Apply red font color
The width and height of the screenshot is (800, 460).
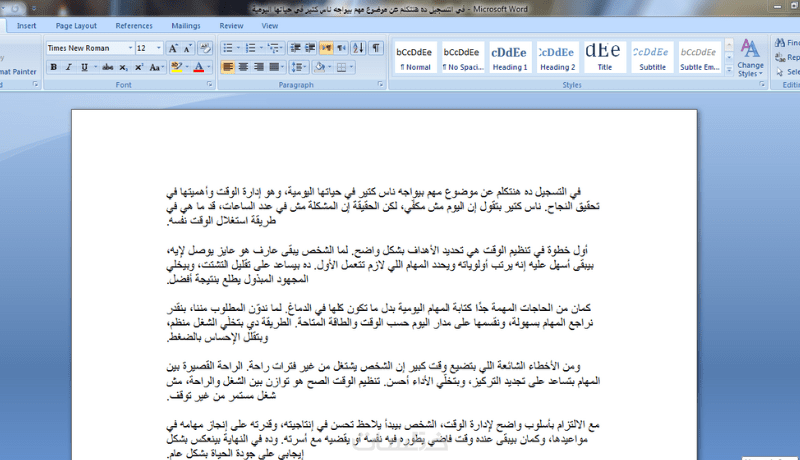(x=199, y=67)
